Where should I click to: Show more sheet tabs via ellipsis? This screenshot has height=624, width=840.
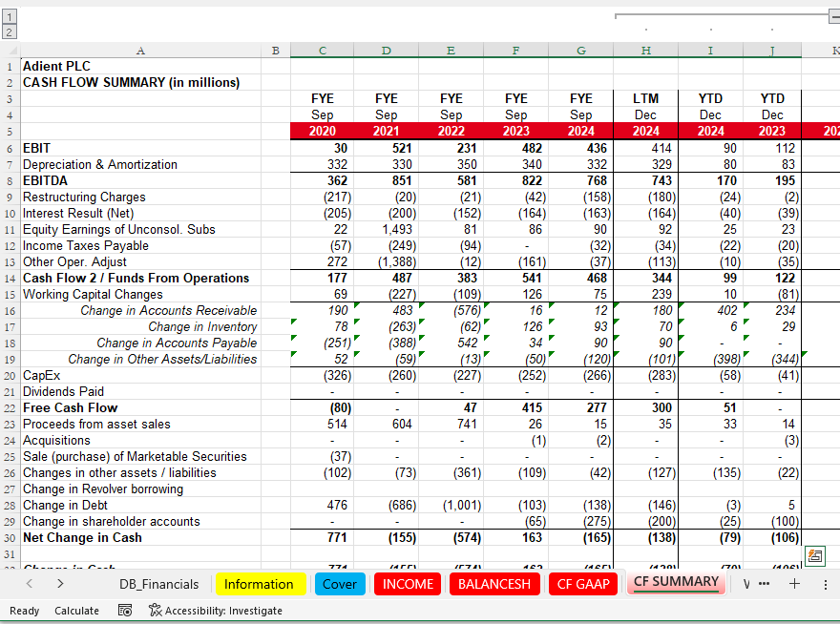coord(765,583)
